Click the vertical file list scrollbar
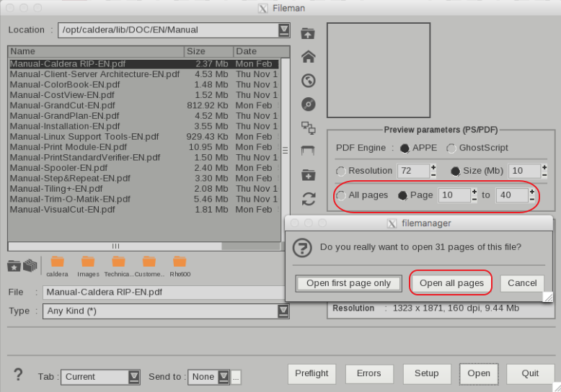This screenshot has width=561, height=392. pos(285,150)
